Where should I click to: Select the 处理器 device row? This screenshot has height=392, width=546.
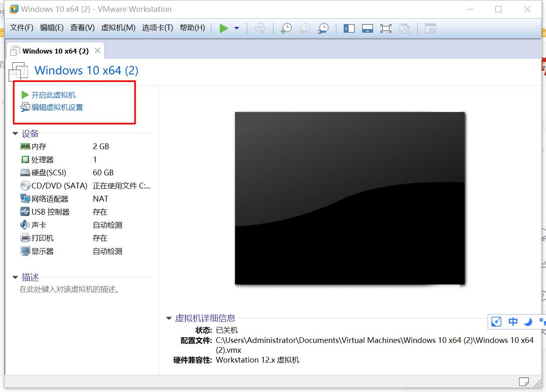click(86, 159)
